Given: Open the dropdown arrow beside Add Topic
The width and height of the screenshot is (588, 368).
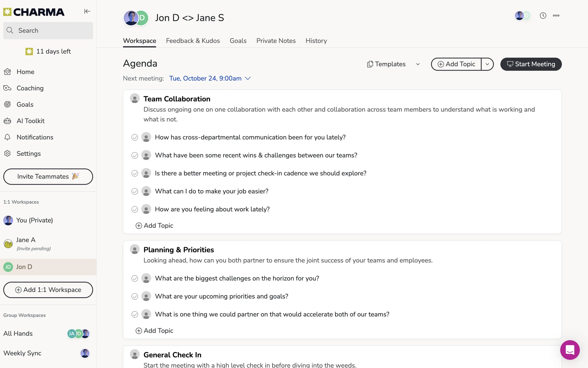Looking at the screenshot, I should 487,64.
